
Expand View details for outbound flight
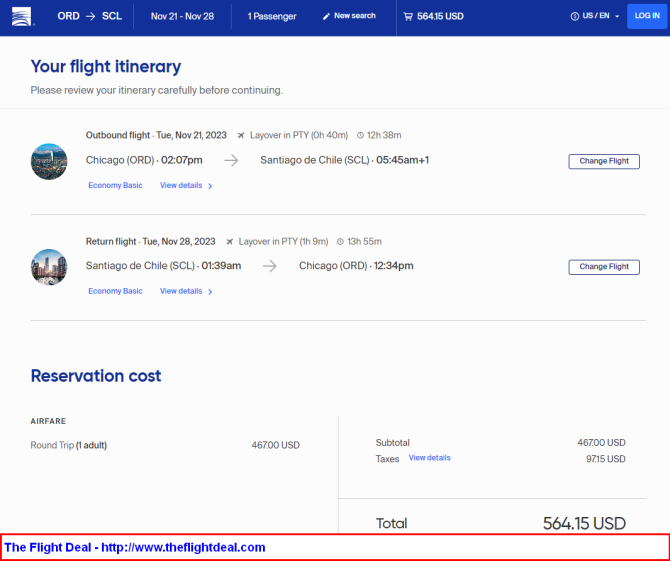tap(186, 185)
